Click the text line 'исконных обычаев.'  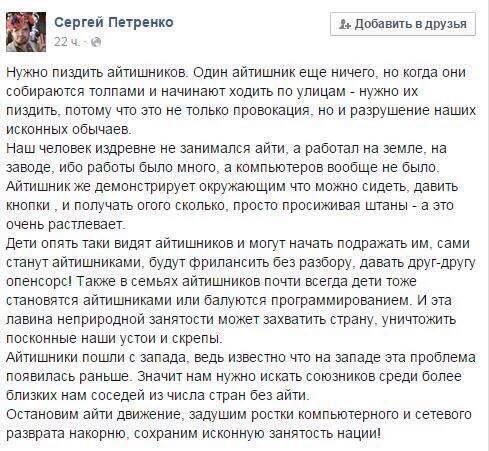point(69,129)
